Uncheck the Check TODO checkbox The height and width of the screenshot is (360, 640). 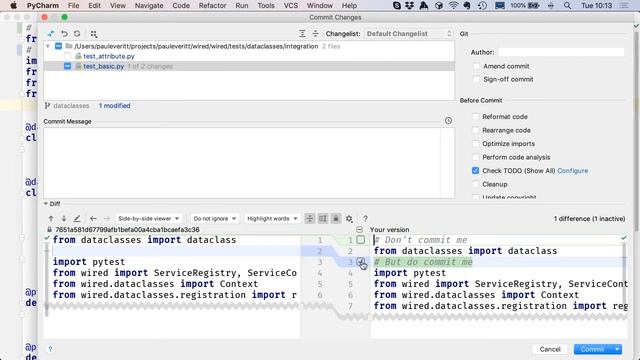point(476,171)
